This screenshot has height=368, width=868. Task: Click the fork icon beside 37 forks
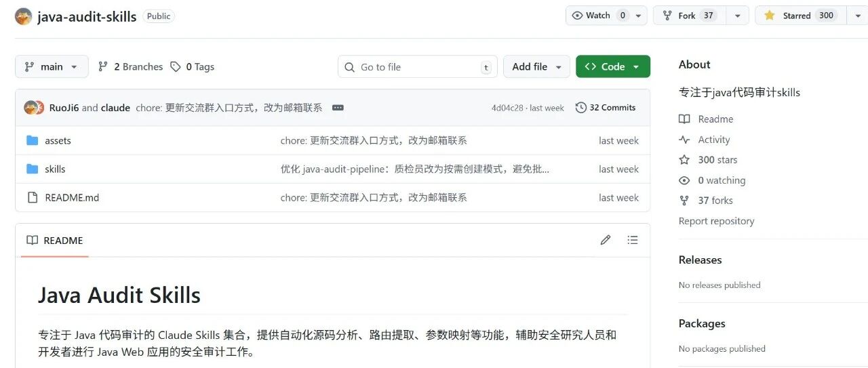click(684, 201)
